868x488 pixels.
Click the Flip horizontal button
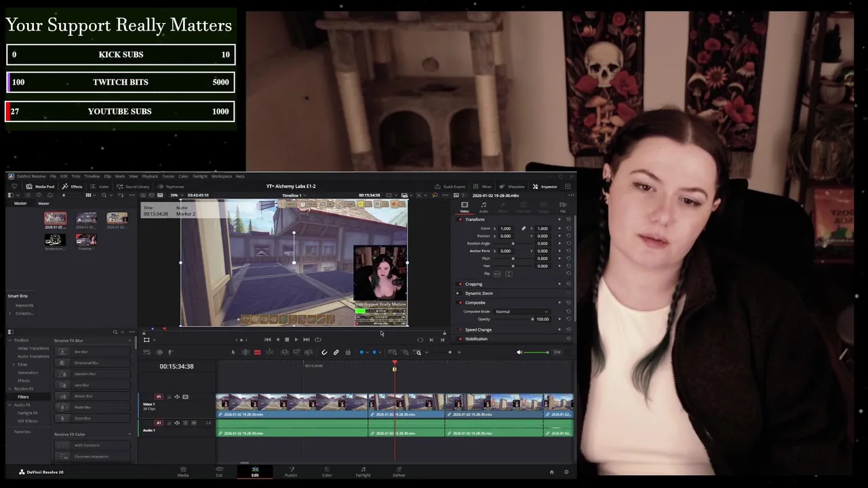coord(497,273)
